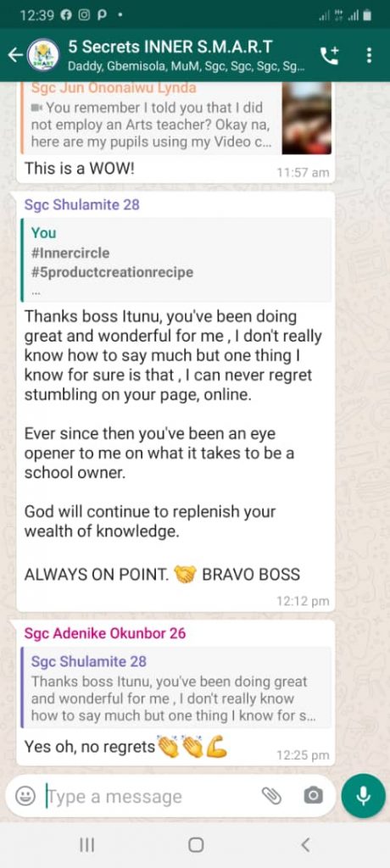Viewport: 390px width, 868px height.
Task: Tap the paperclip attach icon
Action: click(x=271, y=796)
